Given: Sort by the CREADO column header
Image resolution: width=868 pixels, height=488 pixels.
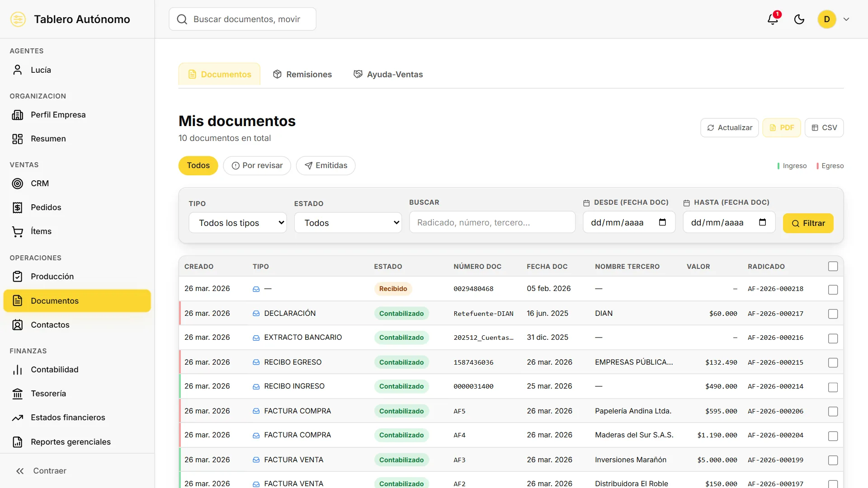Looking at the screenshot, I should coord(199,267).
